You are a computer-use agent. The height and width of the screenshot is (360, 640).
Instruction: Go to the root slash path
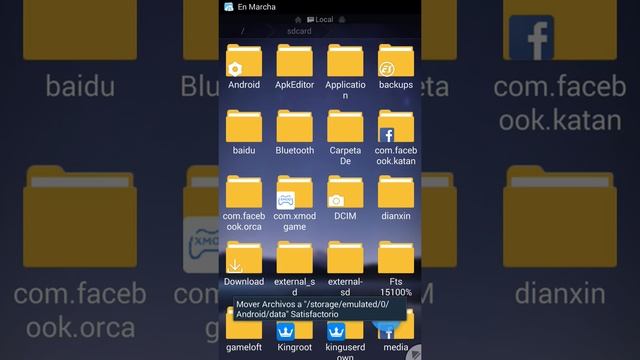242,31
